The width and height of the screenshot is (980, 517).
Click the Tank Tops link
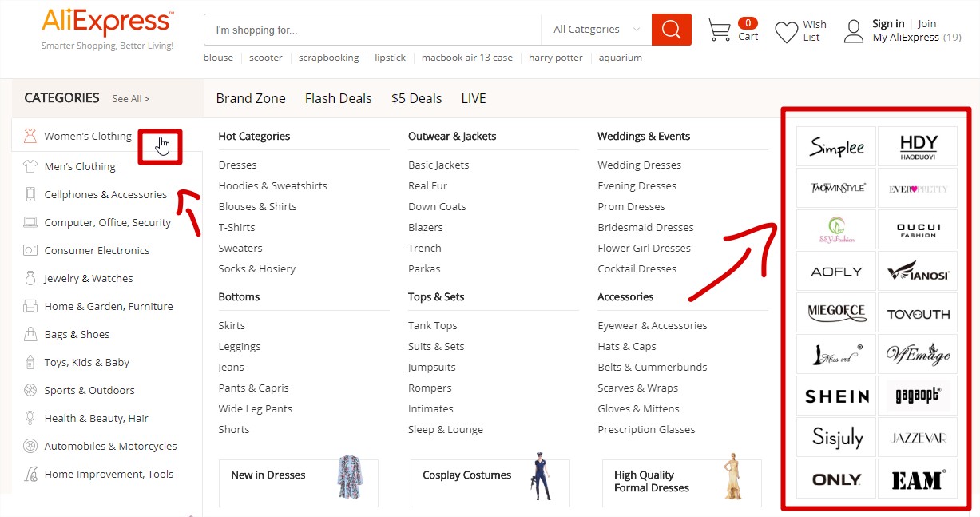point(432,325)
